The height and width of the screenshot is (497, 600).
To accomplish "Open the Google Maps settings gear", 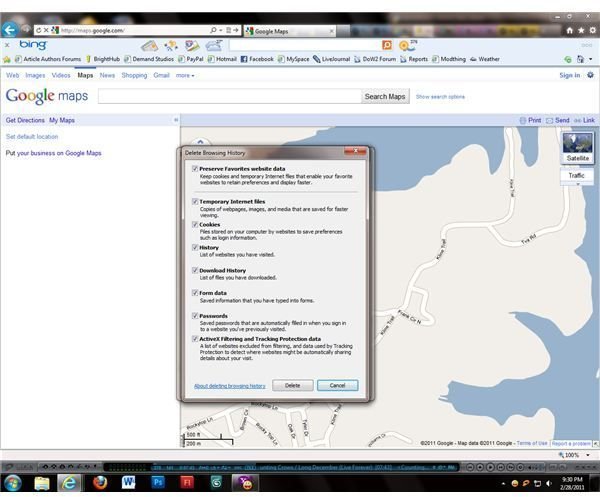I will (590, 75).
